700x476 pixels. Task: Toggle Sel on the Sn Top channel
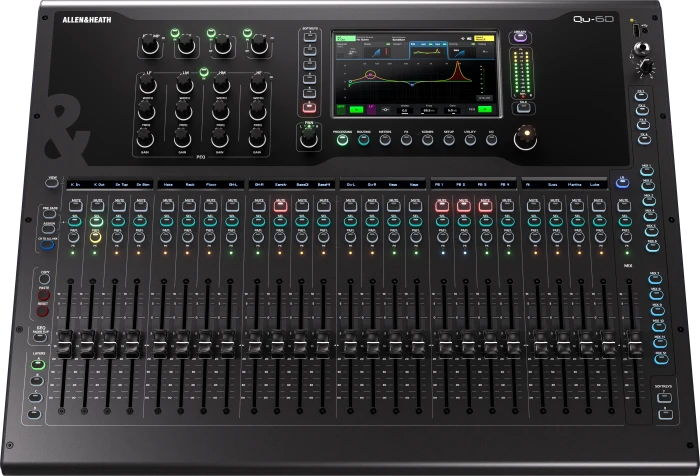(x=118, y=221)
